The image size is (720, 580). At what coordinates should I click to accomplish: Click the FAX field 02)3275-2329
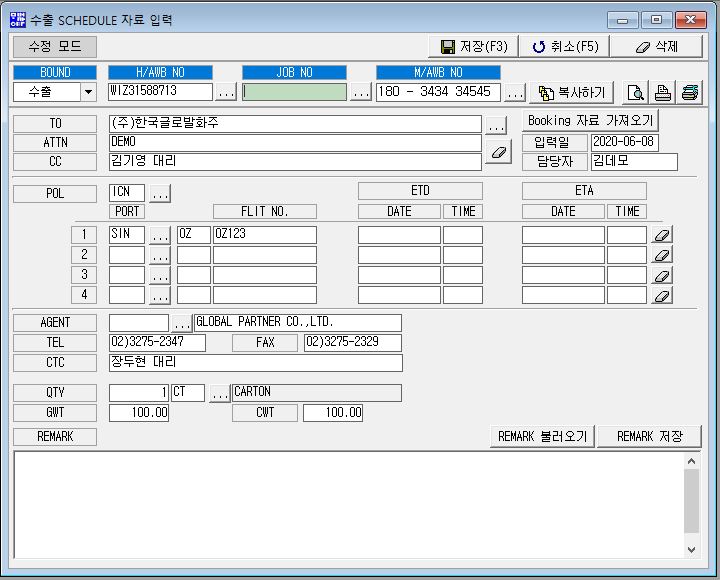[x=353, y=343]
